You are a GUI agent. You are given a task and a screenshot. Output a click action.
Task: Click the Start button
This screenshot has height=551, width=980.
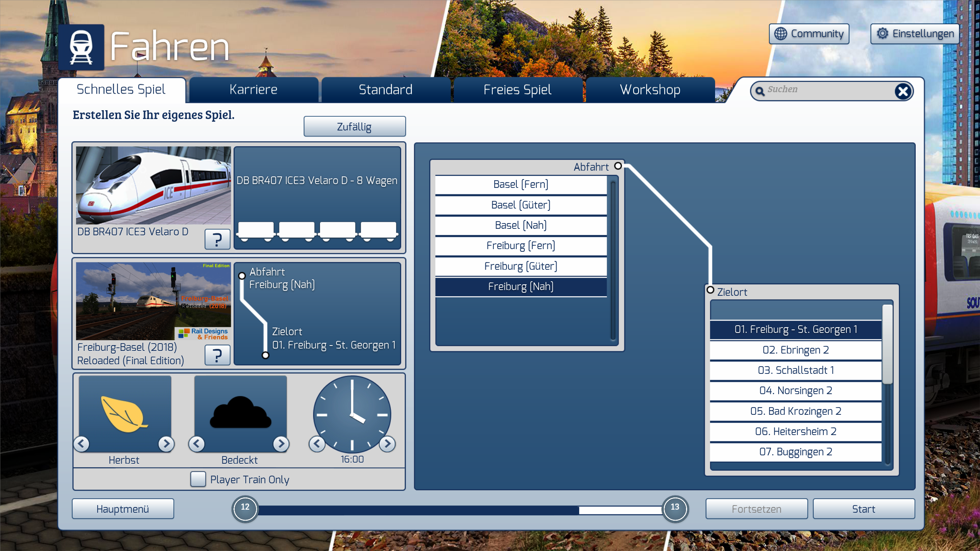(863, 509)
